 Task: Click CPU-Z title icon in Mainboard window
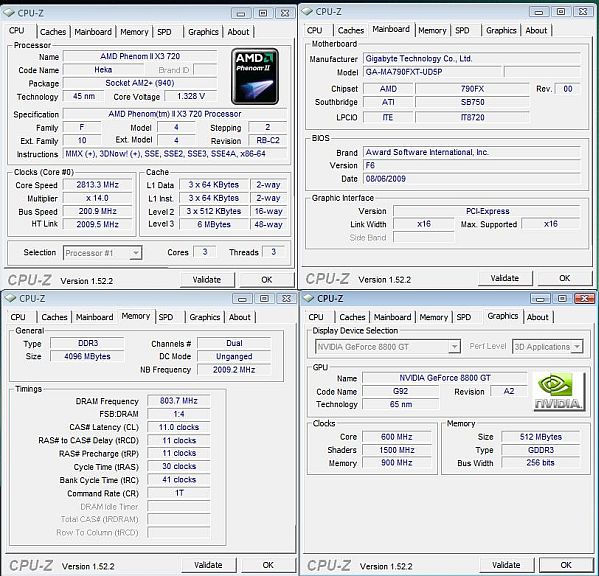tap(307, 12)
